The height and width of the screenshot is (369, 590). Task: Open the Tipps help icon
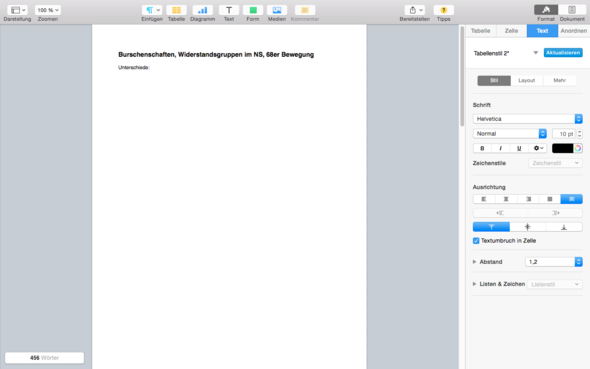click(444, 10)
